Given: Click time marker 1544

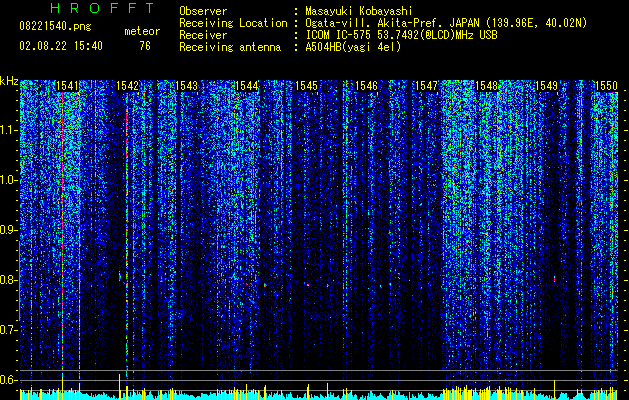Looking at the screenshot, I should [246, 86].
